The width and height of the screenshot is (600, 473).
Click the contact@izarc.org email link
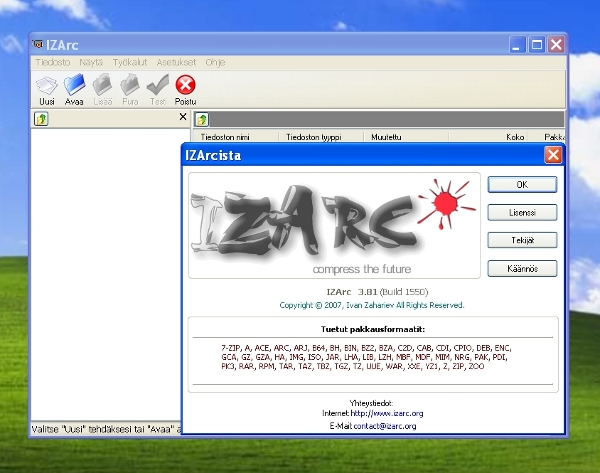pyautogui.click(x=385, y=426)
